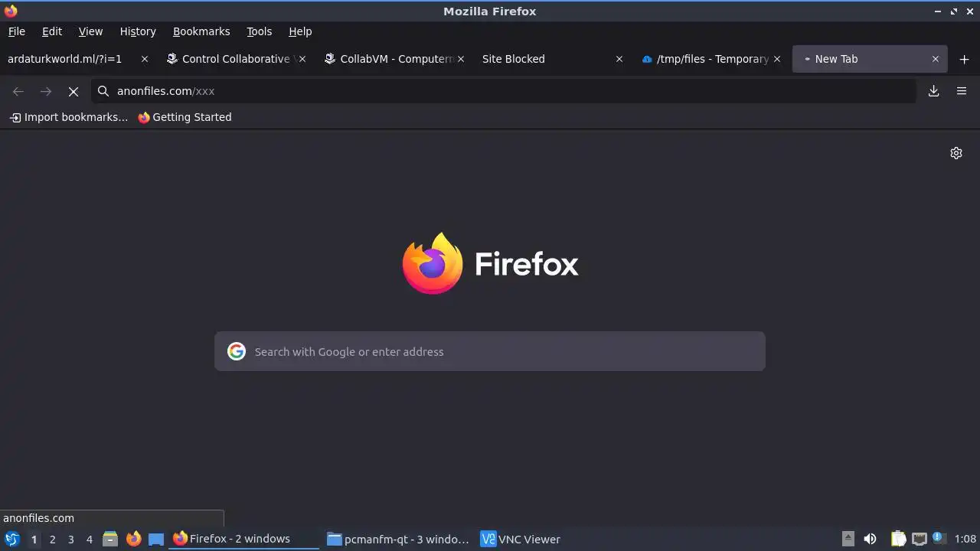Click the Search with Google or enter address box
Screen dimensions: 980x551
click(490, 351)
